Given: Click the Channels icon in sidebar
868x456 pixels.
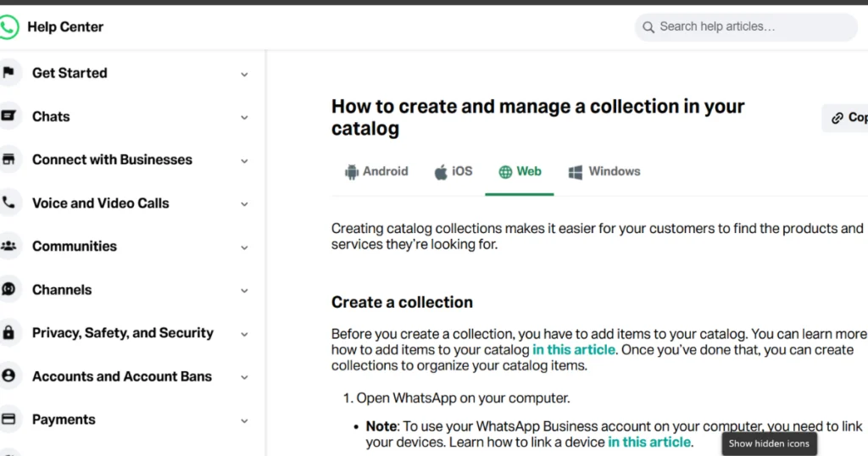Looking at the screenshot, I should pos(8,289).
